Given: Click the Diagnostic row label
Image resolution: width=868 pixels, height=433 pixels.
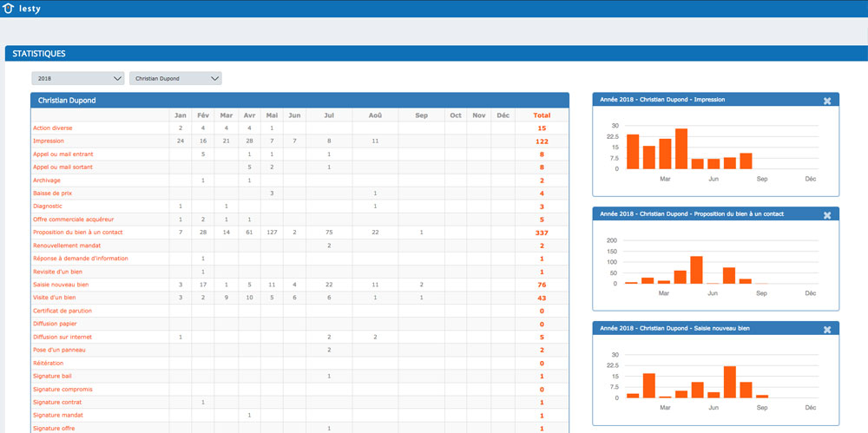Looking at the screenshot, I should pos(48,207).
